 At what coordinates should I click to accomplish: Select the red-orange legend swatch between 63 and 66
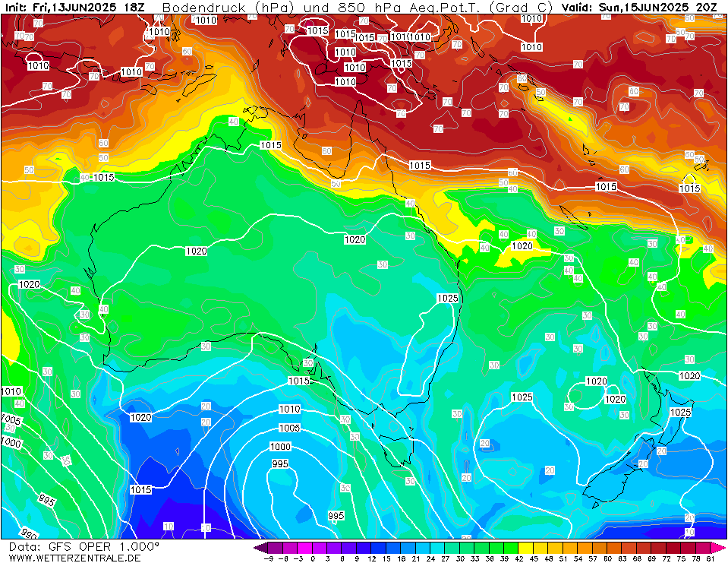(629, 548)
